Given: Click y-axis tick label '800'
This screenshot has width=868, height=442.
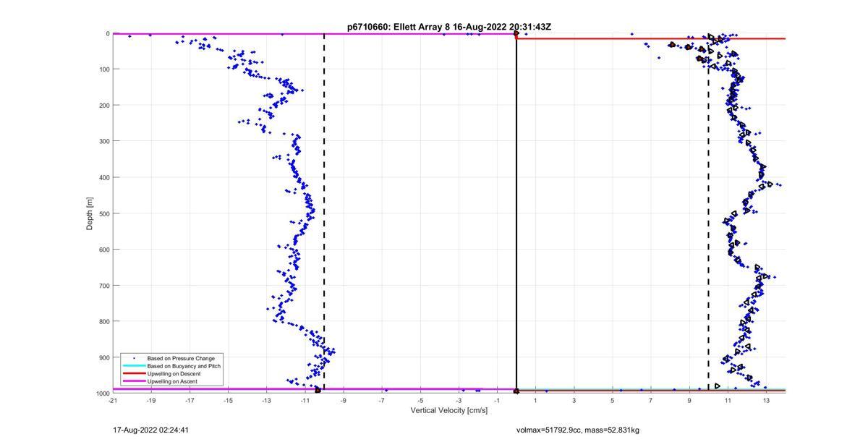Looking at the screenshot, I should [x=103, y=321].
